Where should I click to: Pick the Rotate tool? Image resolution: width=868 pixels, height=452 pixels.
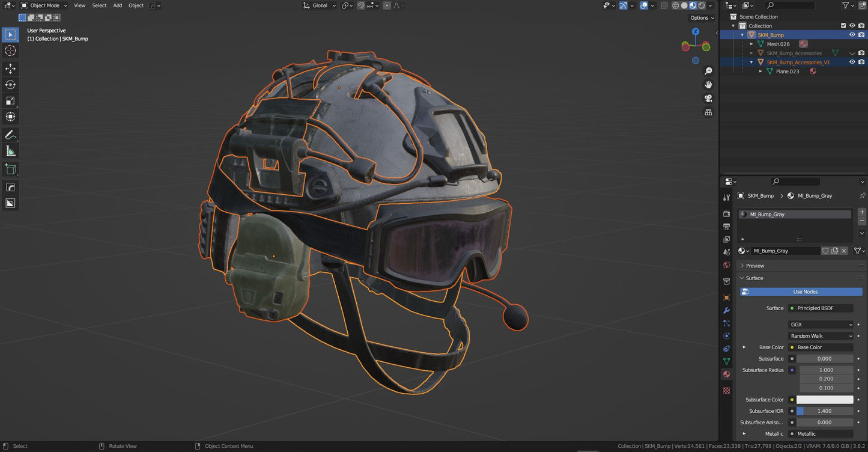tap(10, 85)
